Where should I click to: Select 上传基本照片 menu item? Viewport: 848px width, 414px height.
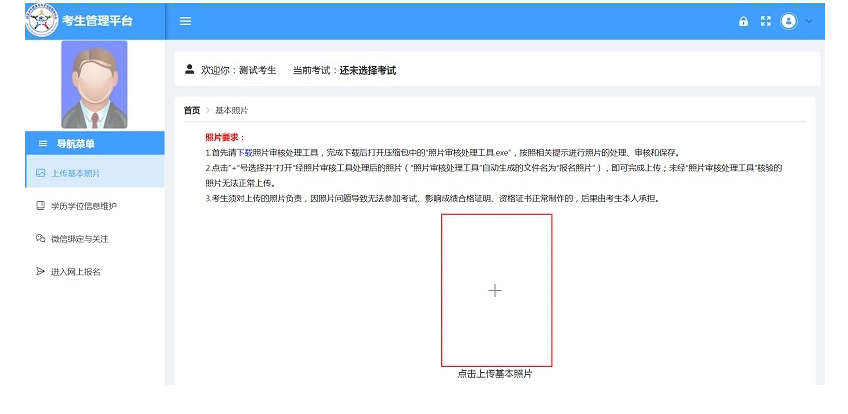click(95, 173)
